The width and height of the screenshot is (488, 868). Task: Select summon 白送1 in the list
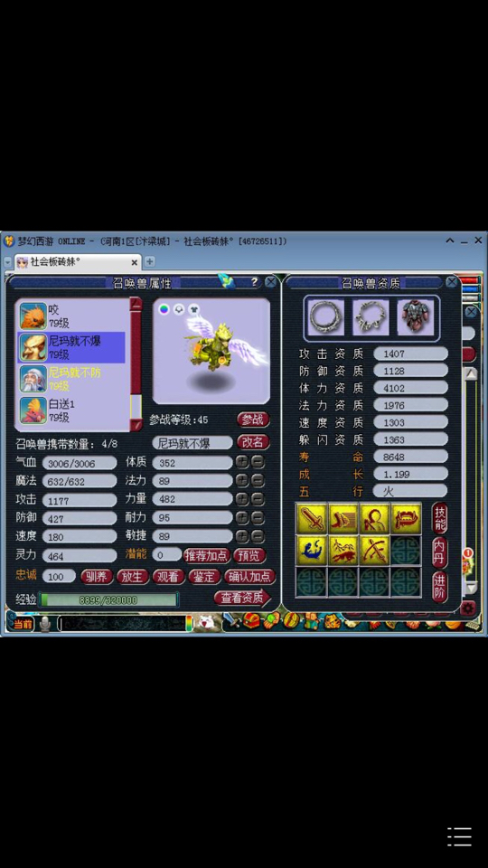(x=72, y=410)
